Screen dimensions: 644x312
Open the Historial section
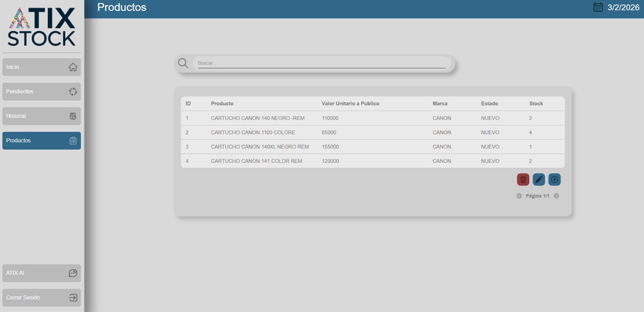[x=41, y=116]
